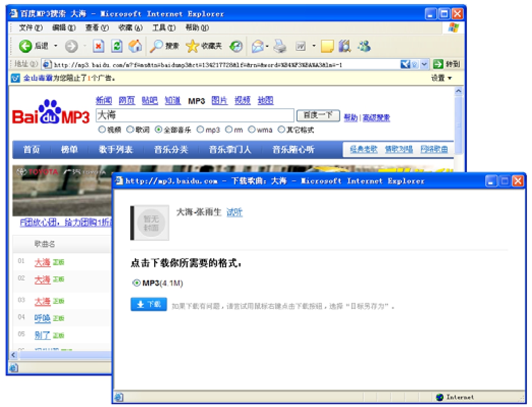Click the blue 下载 download button
Image resolution: width=532 pixels, height=407 pixels.
pos(149,305)
